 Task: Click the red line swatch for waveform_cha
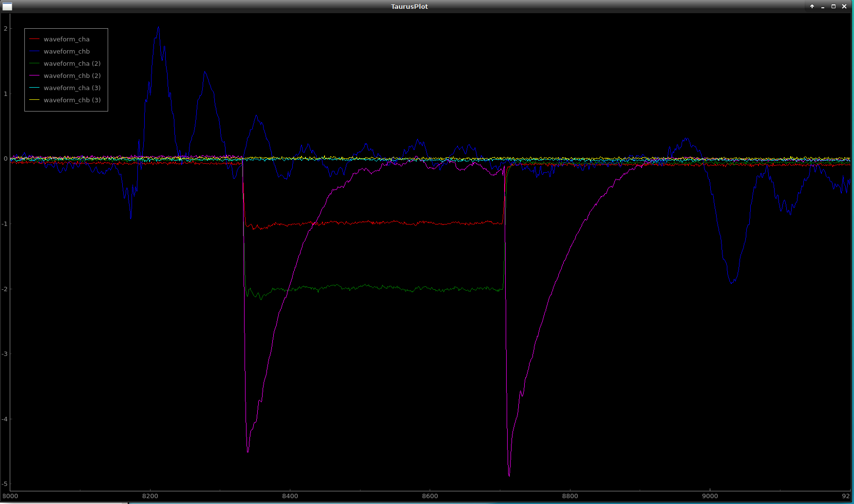tap(34, 39)
